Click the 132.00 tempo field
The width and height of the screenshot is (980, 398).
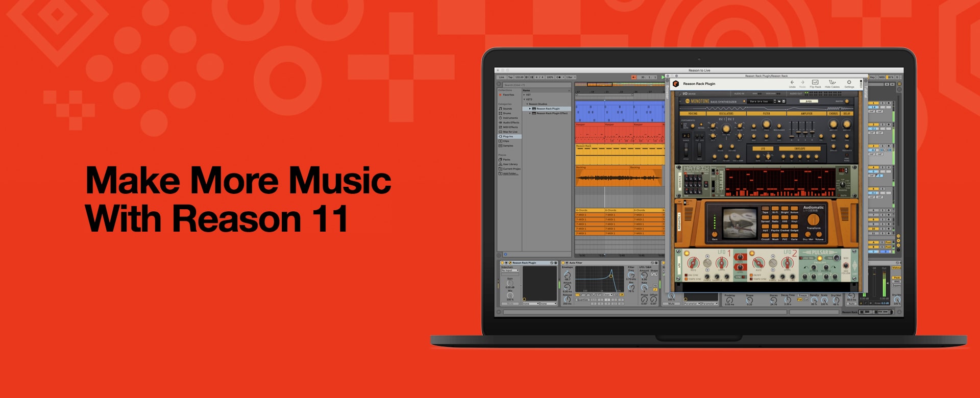(x=520, y=77)
